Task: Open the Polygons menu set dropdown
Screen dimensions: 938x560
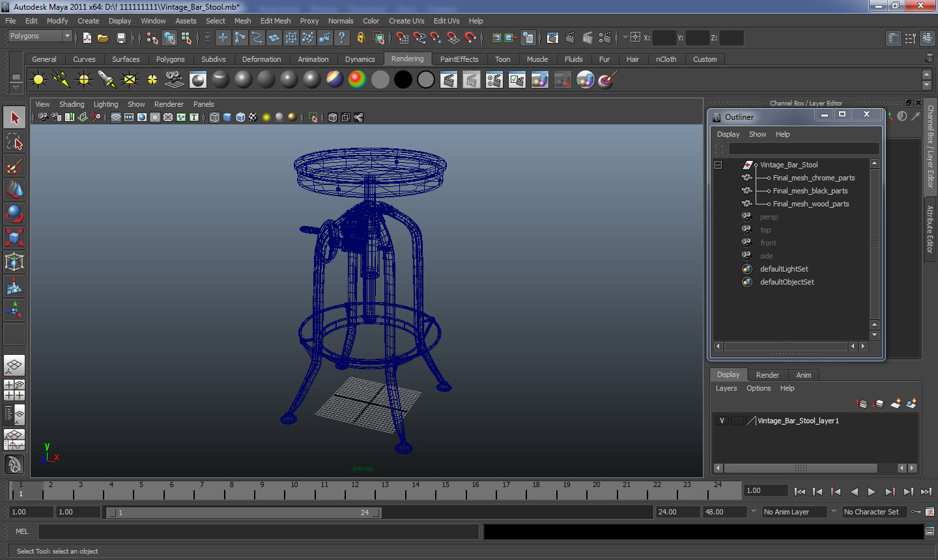Action: tap(39, 36)
